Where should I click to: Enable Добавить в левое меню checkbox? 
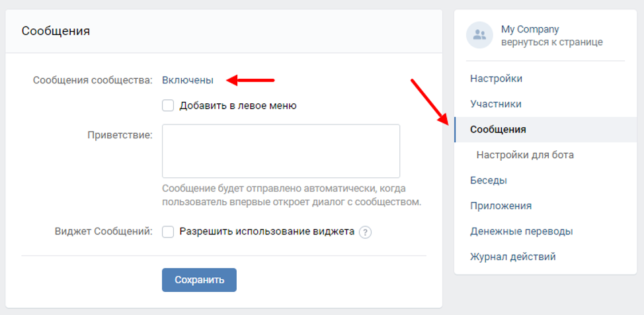[x=168, y=106]
